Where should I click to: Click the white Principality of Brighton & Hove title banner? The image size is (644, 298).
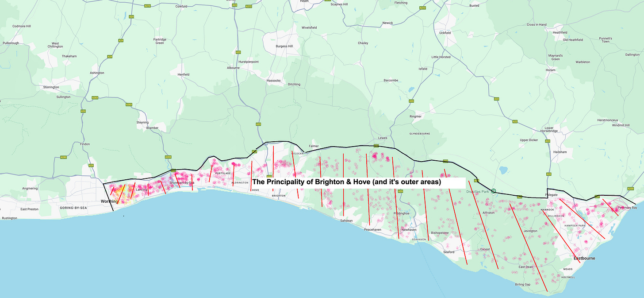tap(358, 182)
